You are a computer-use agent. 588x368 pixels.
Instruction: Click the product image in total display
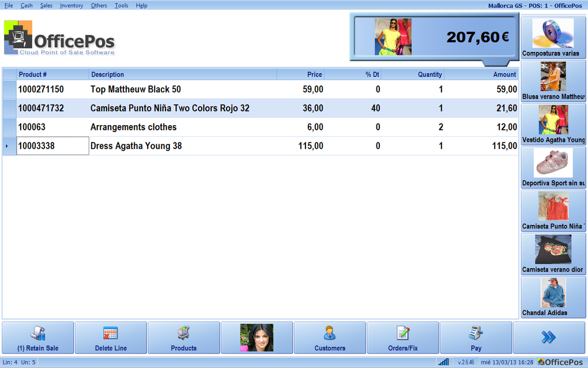click(x=393, y=37)
